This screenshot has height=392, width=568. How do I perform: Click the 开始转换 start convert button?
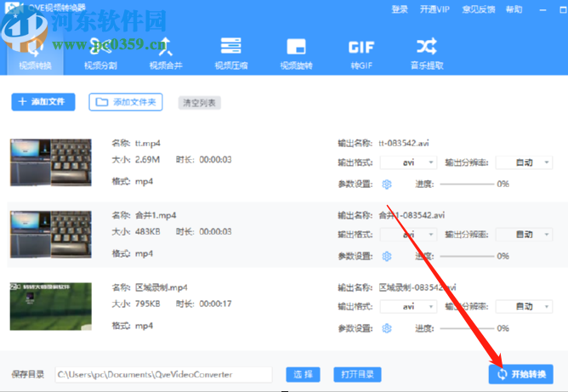[x=521, y=374]
